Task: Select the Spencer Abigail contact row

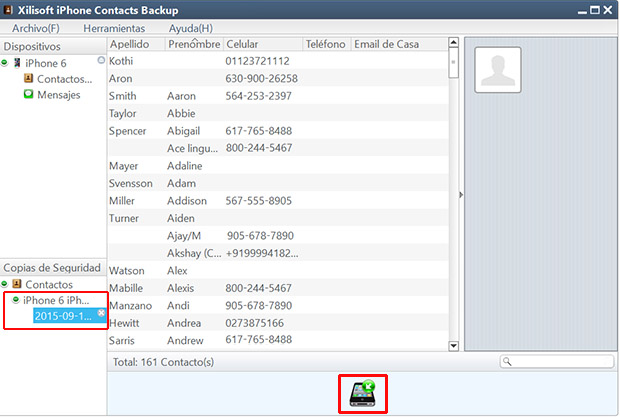Action: click(x=278, y=131)
